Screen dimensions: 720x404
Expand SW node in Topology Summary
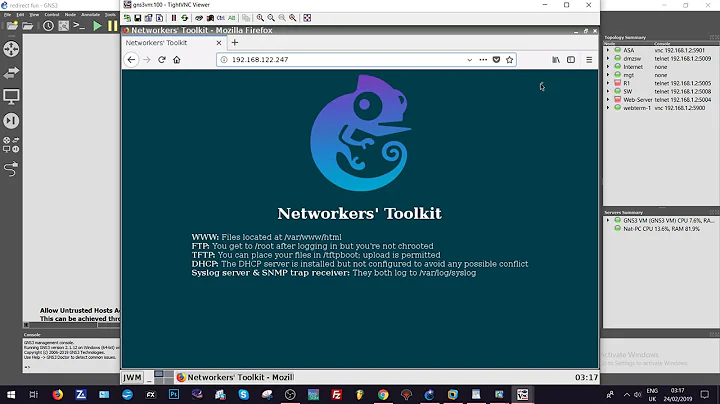click(x=608, y=91)
